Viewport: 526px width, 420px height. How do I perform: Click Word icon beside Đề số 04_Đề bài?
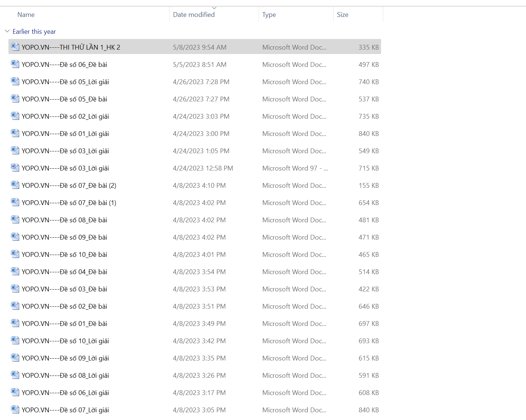(15, 271)
